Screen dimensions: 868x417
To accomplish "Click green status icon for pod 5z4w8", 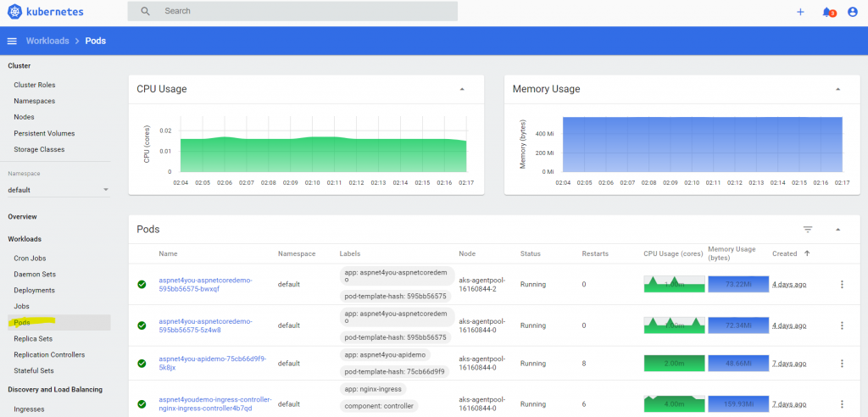I will click(x=142, y=325).
